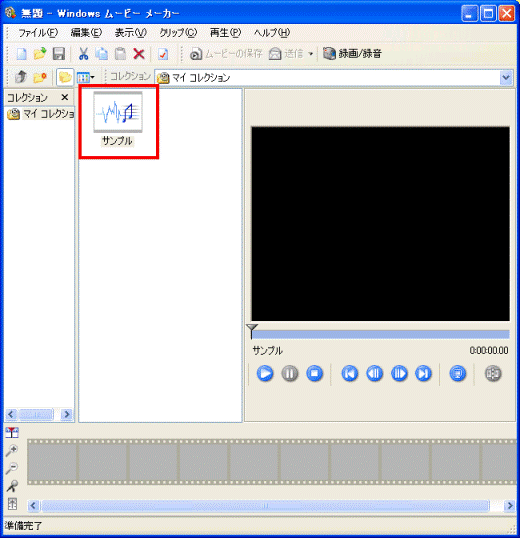The width and height of the screenshot is (520, 538).
Task: Click storyboard scrollbar left arrow
Action: tap(33, 505)
